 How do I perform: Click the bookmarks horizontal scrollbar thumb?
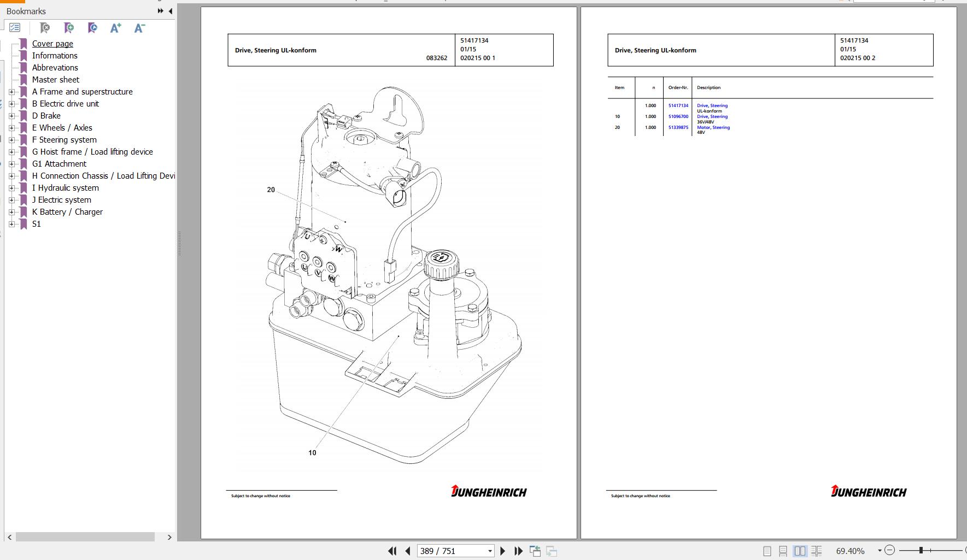[x=85, y=537]
